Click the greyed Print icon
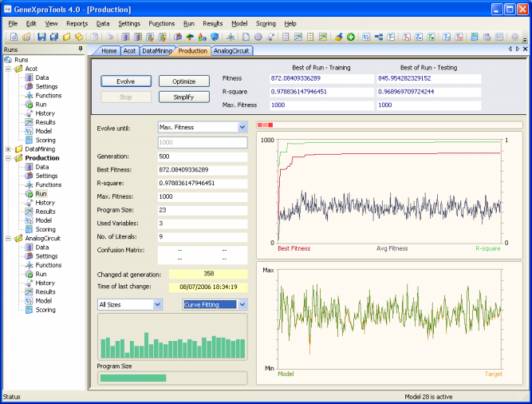The width and height of the screenshot is (532, 404). coord(109,37)
